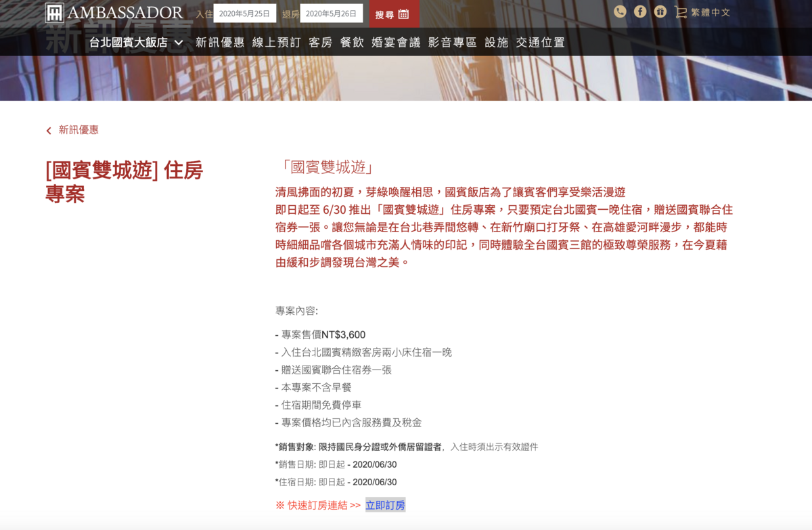Click the 立即訂房 booking link
This screenshot has width=812, height=530.
coord(385,505)
